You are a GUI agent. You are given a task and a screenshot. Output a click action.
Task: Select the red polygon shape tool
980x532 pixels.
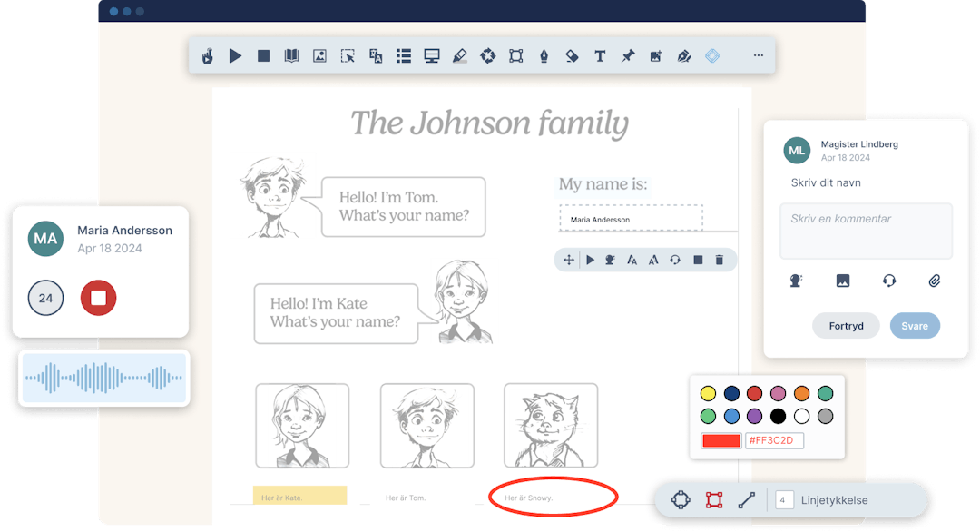tap(713, 499)
